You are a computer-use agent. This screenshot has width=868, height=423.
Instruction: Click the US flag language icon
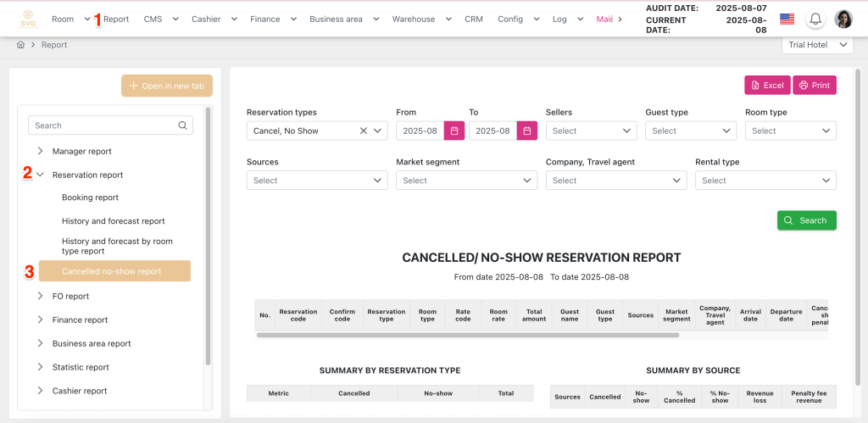787,19
